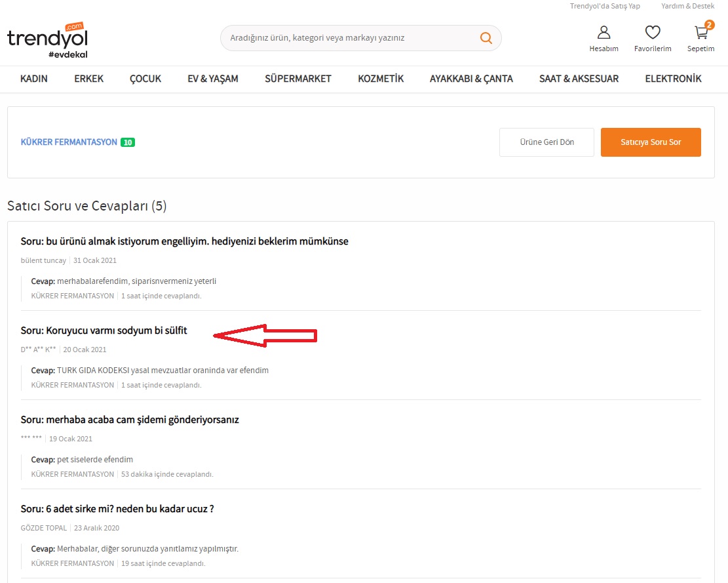The image size is (728, 583).
Task: Click the orange search magnifier icon
Action: pos(486,37)
